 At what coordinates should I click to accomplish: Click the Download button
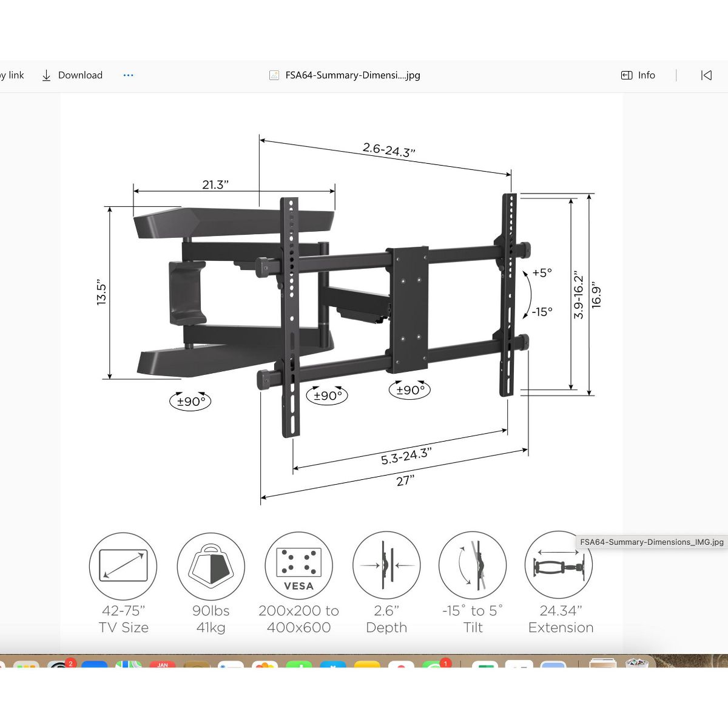[x=72, y=75]
